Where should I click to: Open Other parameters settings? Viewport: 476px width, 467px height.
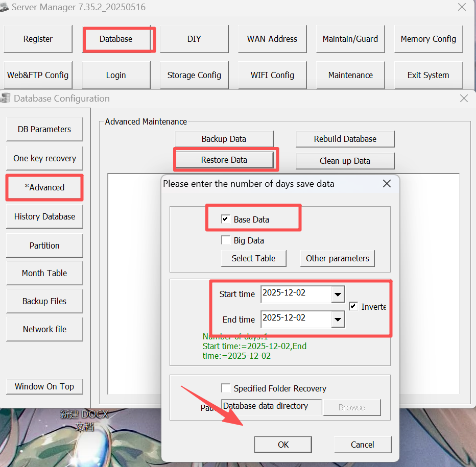point(337,258)
